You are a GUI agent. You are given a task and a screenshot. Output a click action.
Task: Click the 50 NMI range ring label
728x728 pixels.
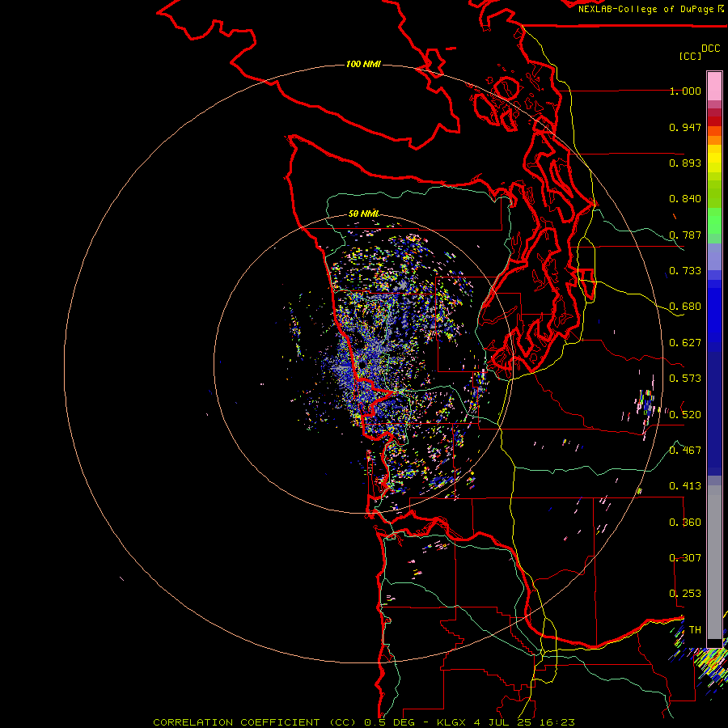click(363, 214)
